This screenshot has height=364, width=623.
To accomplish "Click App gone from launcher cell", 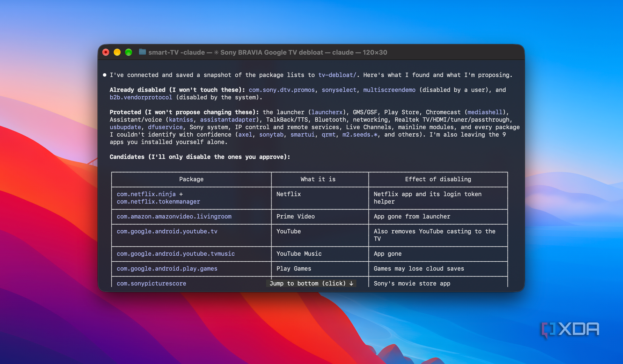I will pyautogui.click(x=438, y=217).
